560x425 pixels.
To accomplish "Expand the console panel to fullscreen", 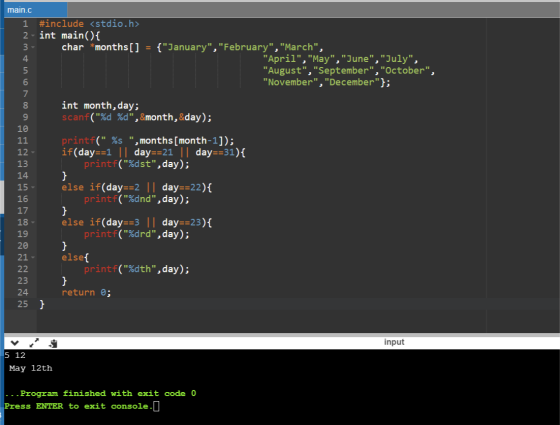I will click(x=34, y=343).
